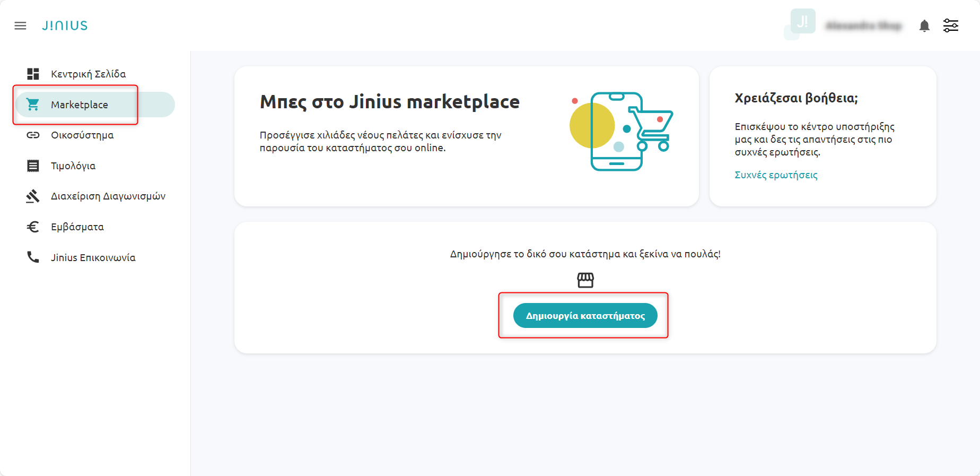Click the Δημιούργησε το δικό σου κατάστημα text
Viewport: 980px width, 476px height.
tap(585, 254)
